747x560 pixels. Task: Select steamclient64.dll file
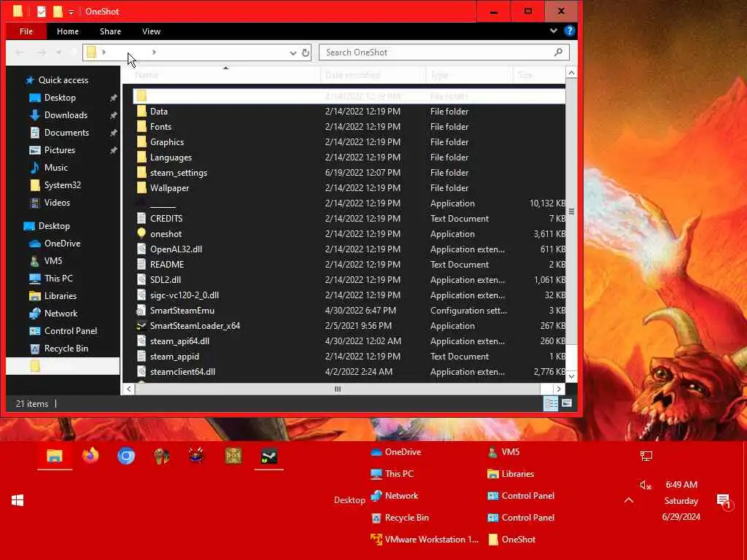[x=182, y=371]
